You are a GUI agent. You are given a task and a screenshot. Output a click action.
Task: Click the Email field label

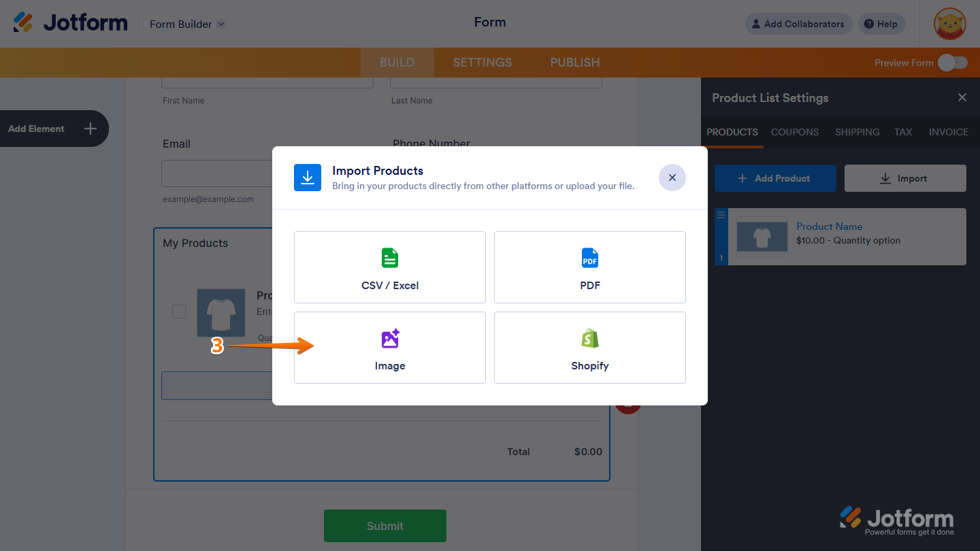point(176,144)
